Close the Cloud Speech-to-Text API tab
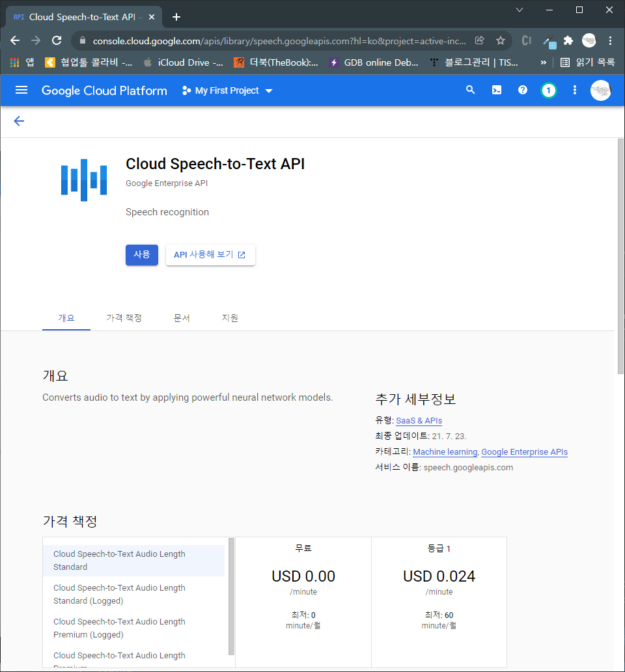625x672 pixels. (152, 17)
